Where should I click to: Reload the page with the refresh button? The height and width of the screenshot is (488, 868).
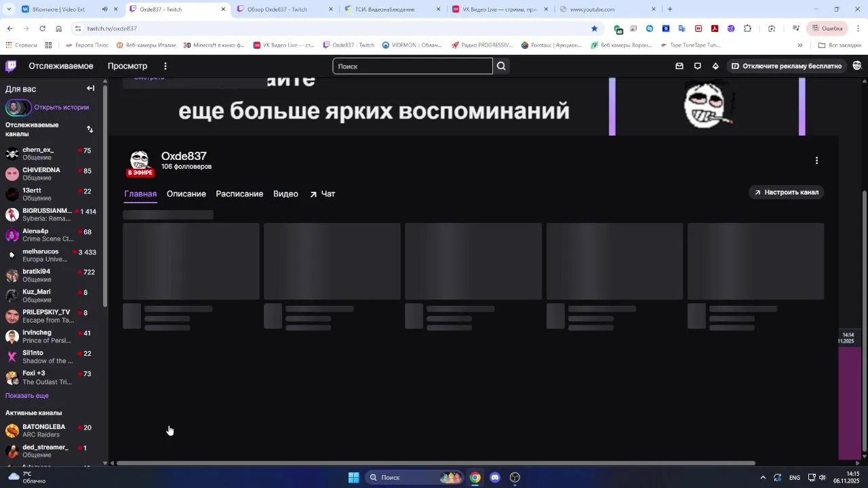(x=42, y=28)
